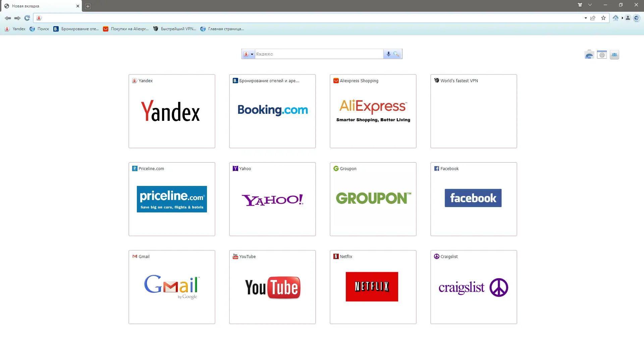The width and height of the screenshot is (644, 349).
Task: Start voice search with microphone icon
Action: (388, 54)
